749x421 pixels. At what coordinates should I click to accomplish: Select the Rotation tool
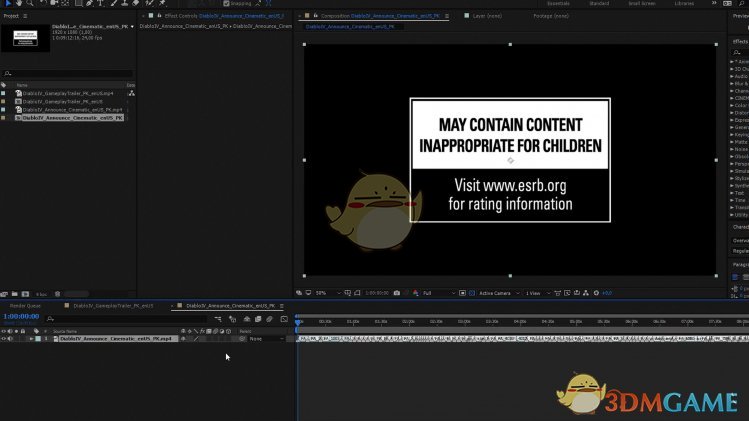43,3
